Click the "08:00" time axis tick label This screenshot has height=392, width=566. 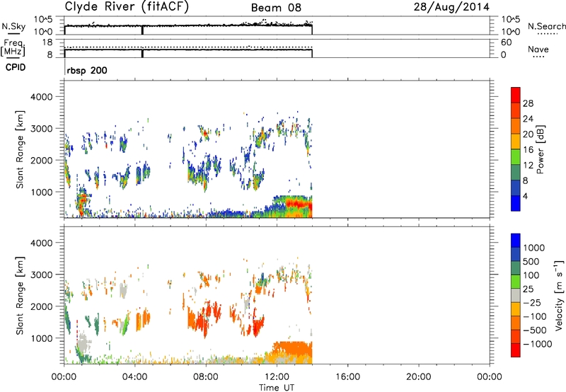(x=206, y=377)
